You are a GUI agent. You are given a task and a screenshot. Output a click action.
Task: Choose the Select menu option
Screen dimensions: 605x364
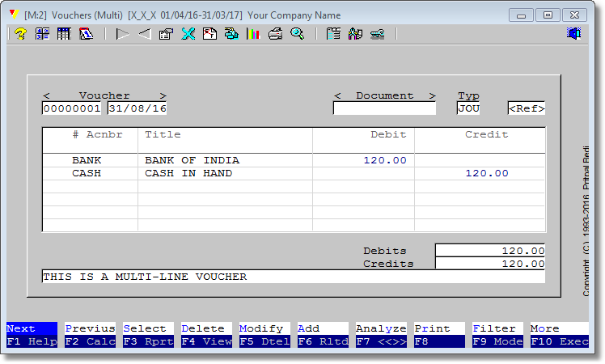coord(148,328)
